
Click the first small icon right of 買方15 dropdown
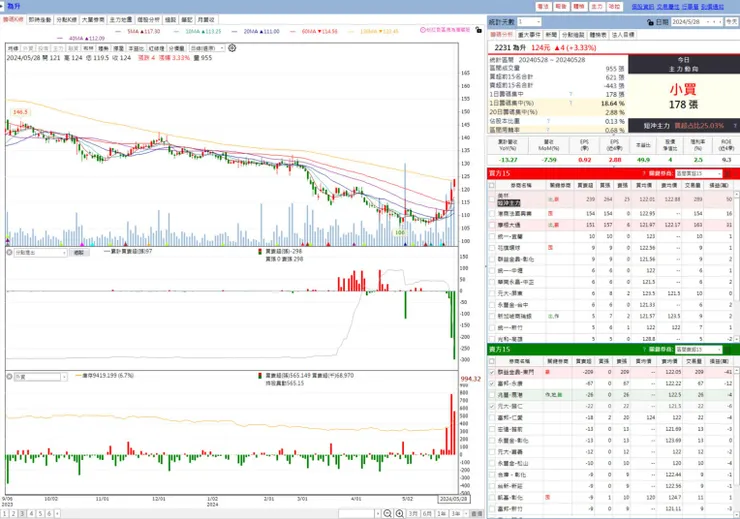click(727, 174)
